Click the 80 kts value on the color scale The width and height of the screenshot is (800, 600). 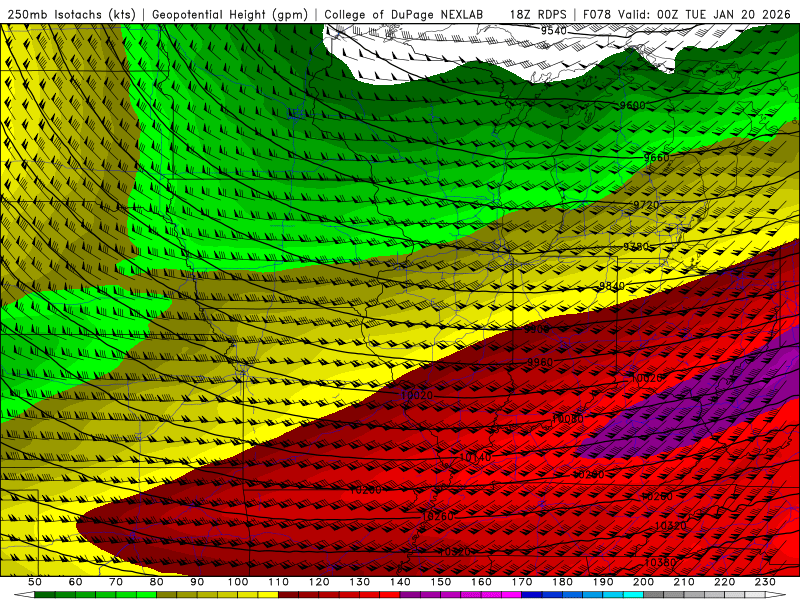click(x=157, y=582)
